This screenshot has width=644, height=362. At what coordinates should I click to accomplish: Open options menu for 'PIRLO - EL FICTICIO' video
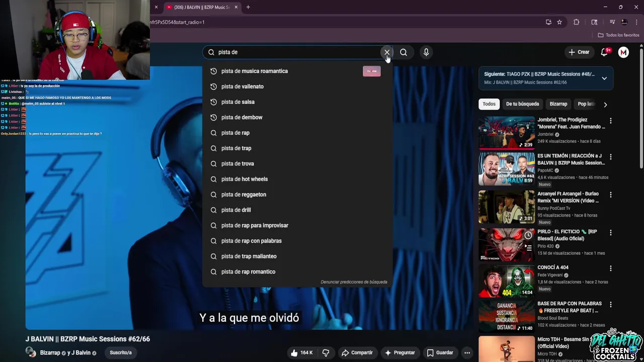(610, 233)
